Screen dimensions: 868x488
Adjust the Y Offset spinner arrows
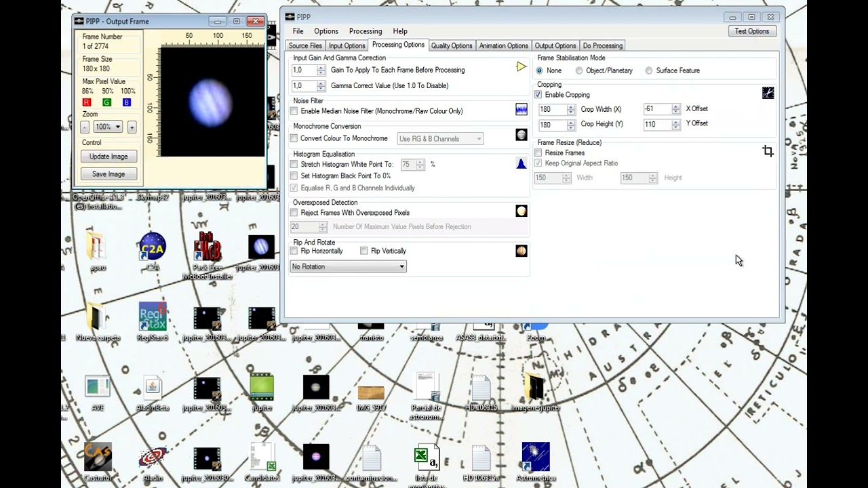pos(676,125)
